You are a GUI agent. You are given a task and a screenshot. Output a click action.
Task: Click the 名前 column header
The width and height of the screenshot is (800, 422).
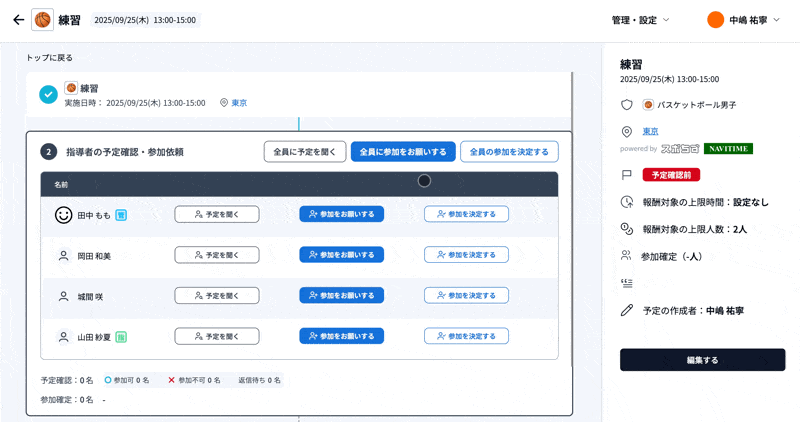point(62,185)
